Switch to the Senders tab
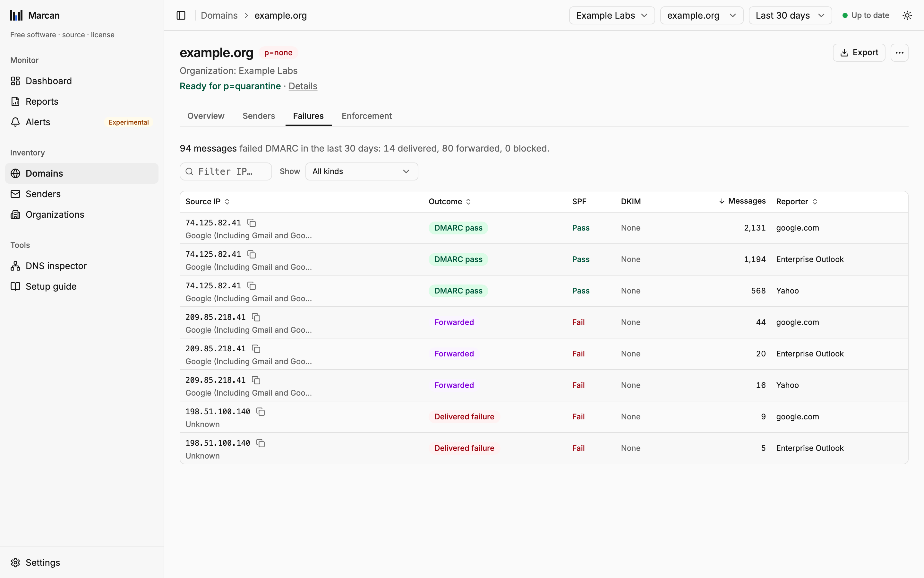924x578 pixels. (x=259, y=116)
